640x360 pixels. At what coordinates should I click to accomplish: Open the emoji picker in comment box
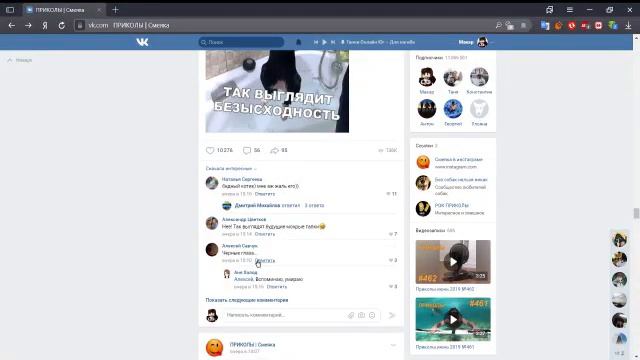tap(372, 315)
